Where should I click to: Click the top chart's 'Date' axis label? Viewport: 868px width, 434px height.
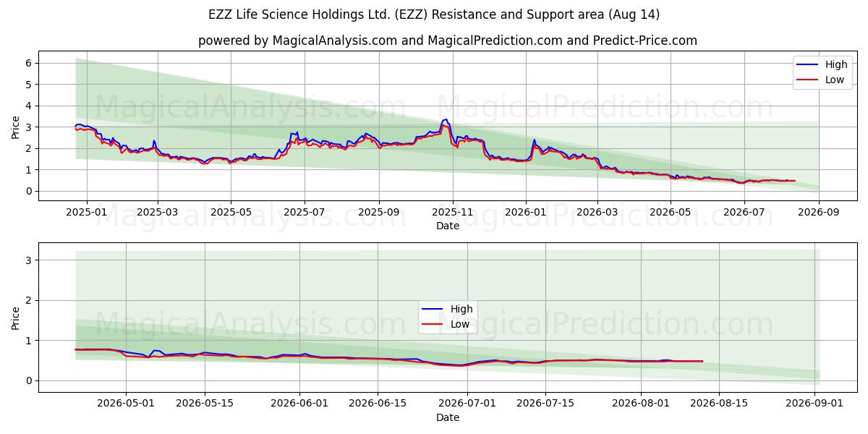click(x=448, y=226)
